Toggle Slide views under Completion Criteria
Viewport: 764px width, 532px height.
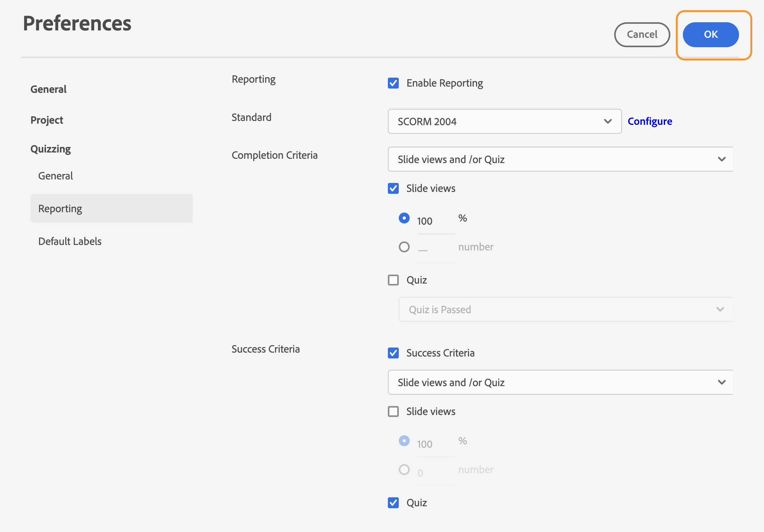click(393, 188)
